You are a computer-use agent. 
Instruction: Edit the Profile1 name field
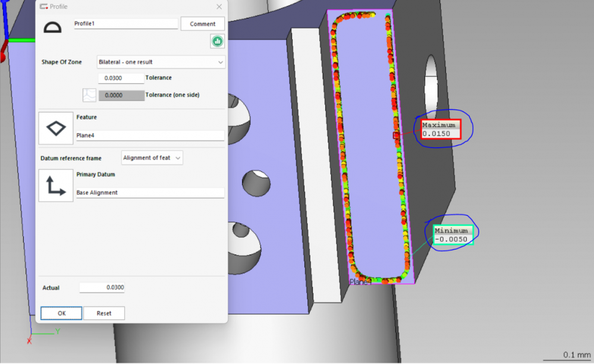[125, 24]
